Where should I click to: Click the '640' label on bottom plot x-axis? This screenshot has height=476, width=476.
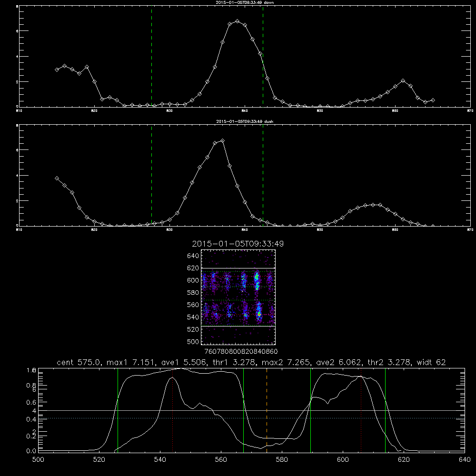pyautogui.click(x=465, y=460)
